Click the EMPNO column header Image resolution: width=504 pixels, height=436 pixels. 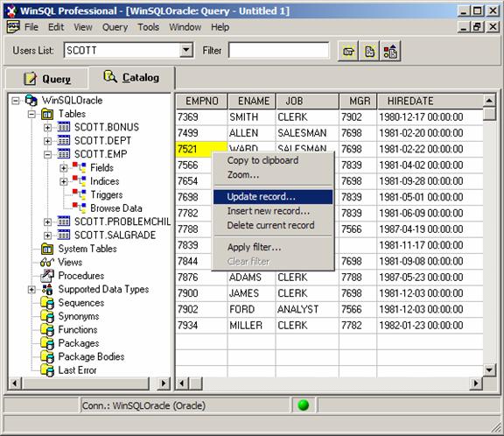coord(201,102)
